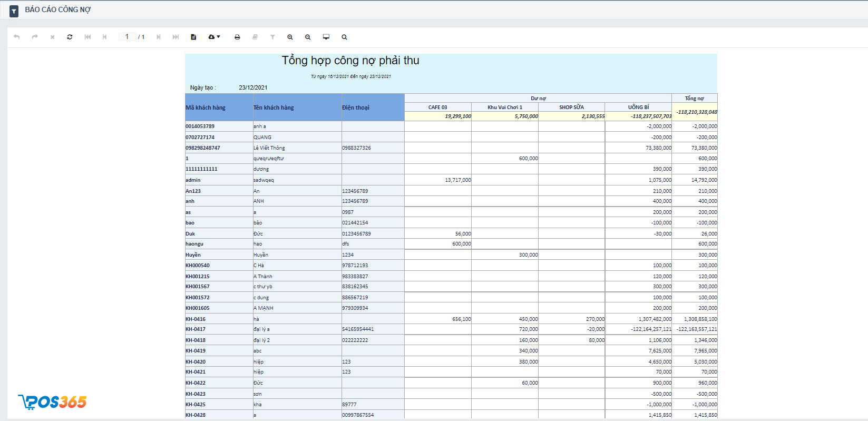Screen dimensions: 868x421
Task: Click the CAFE 03 total 19,299,100
Action: click(458, 116)
